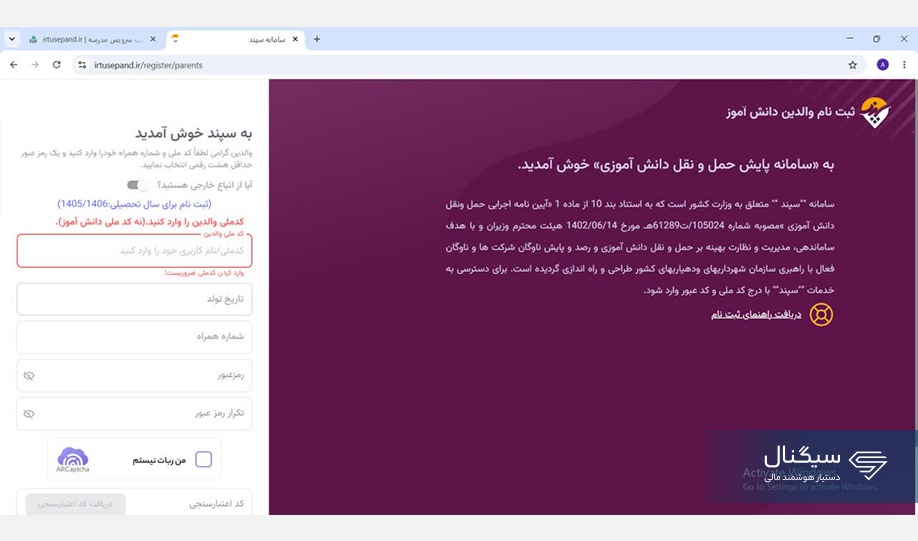Reload the current page
918x541 pixels.
tap(57, 65)
